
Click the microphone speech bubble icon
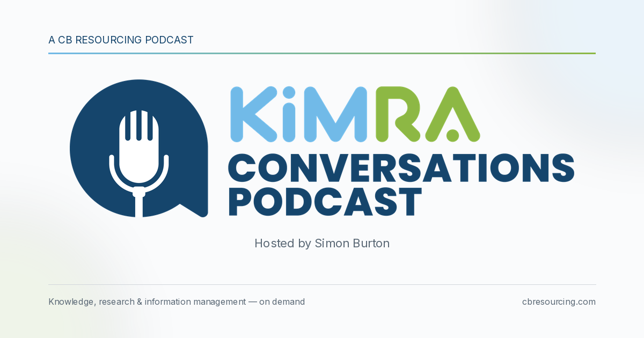click(139, 149)
